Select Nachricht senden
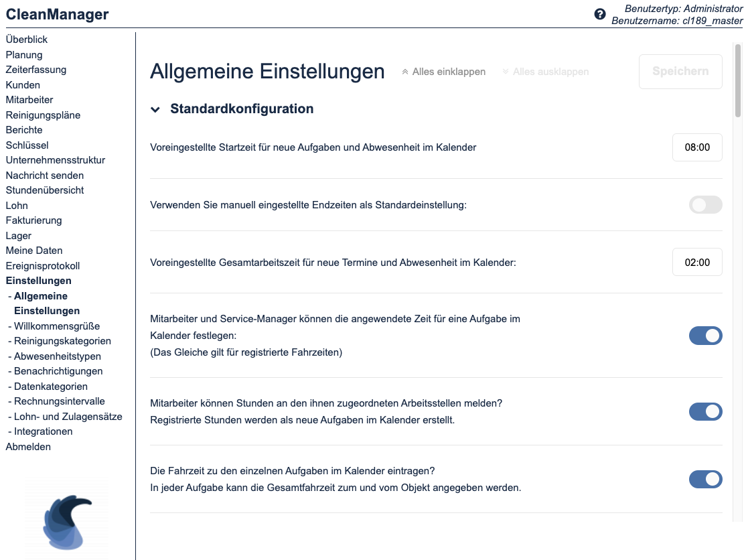This screenshot has width=744, height=560. pyautogui.click(x=45, y=175)
